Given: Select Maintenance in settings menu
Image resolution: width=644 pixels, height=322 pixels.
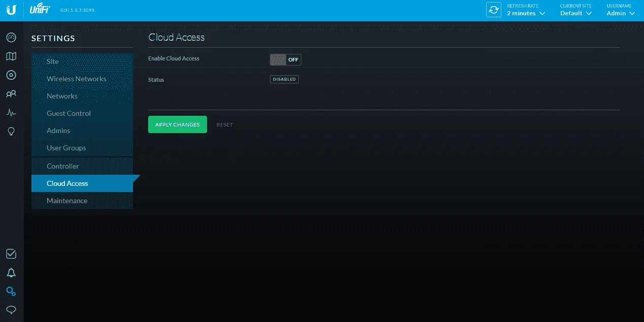Looking at the screenshot, I should (x=82, y=201).
